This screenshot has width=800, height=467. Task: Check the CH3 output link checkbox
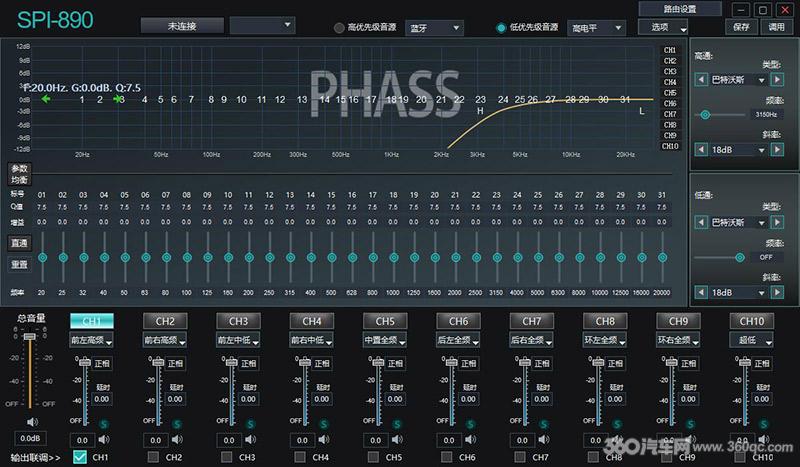pos(227,457)
